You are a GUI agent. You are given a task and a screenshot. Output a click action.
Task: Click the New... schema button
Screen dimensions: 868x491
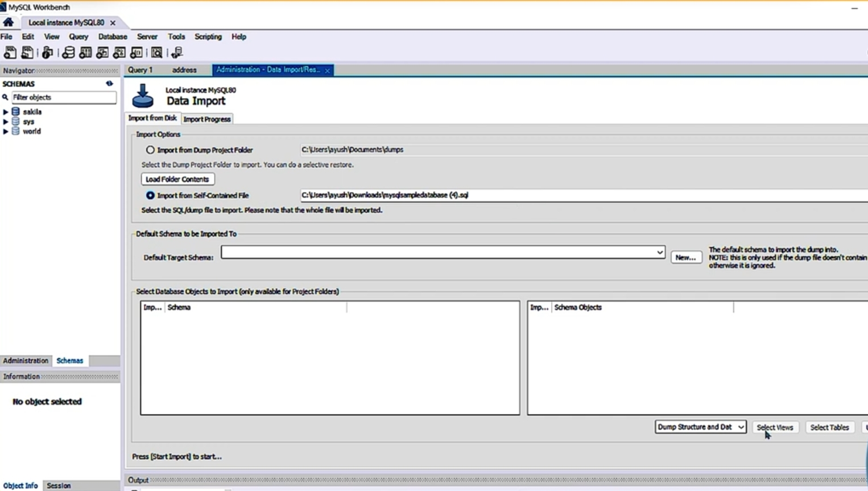686,258
